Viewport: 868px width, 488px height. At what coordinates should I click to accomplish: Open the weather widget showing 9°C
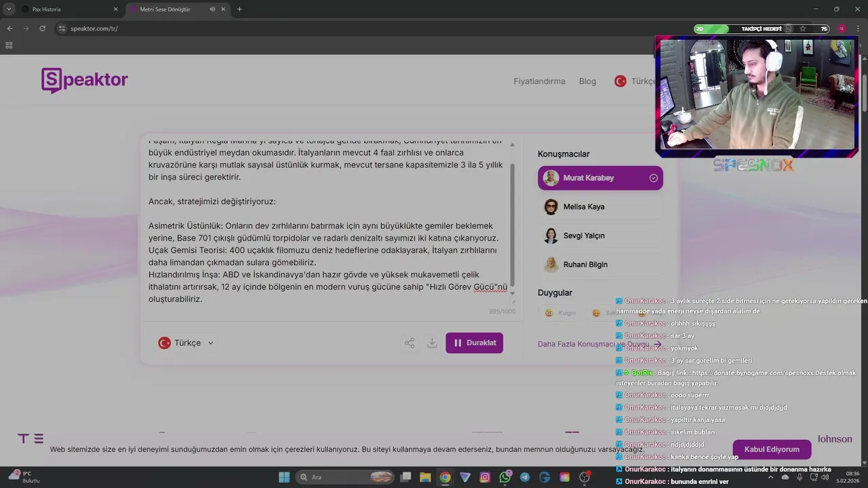tap(26, 476)
